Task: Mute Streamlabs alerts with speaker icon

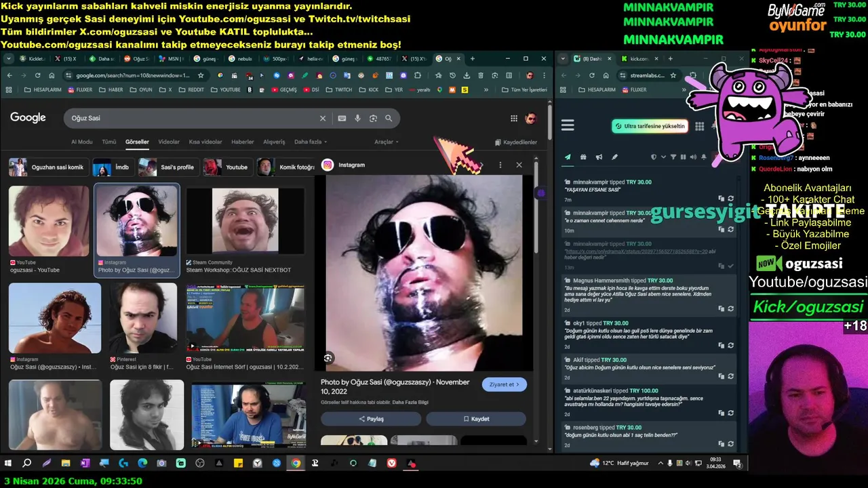Action: point(694,157)
